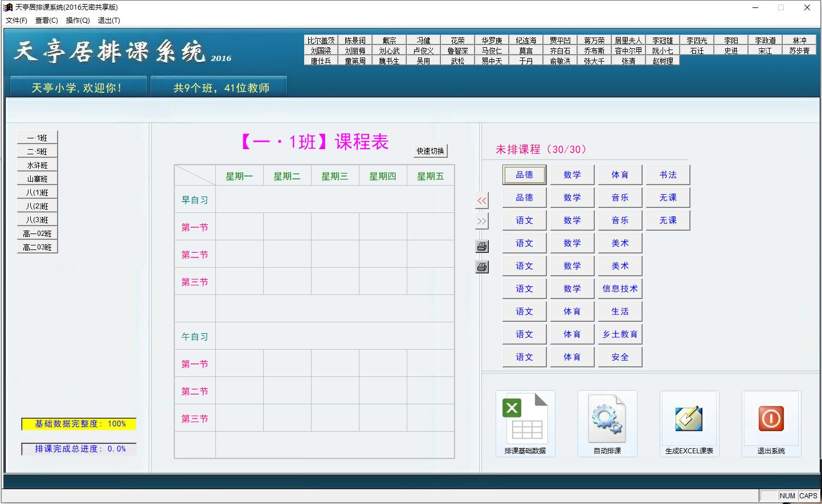This screenshot has width=822, height=504.
Task: Open the 文件(F) menu
Action: click(17, 21)
